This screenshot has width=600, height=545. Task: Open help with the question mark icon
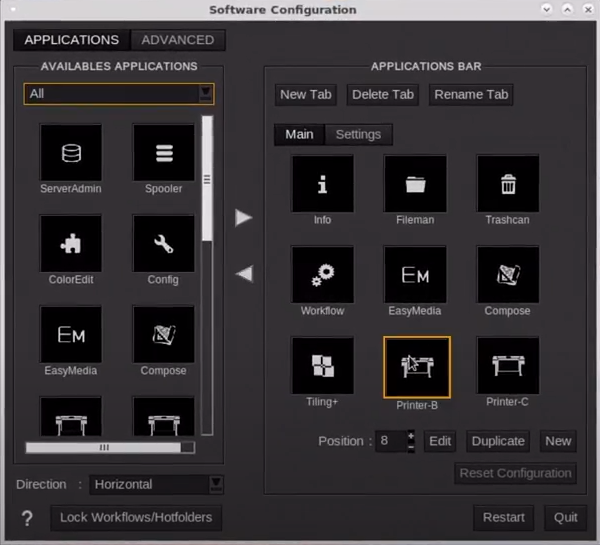[27, 519]
